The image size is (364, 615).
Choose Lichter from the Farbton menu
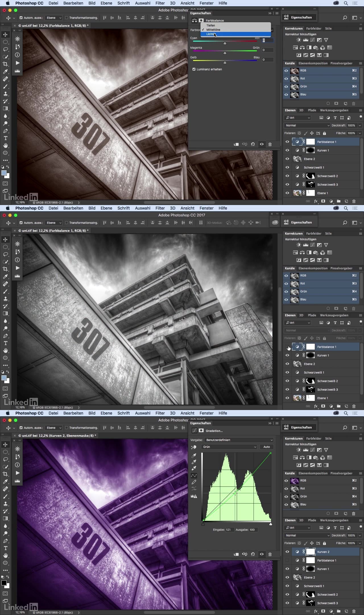(x=210, y=34)
